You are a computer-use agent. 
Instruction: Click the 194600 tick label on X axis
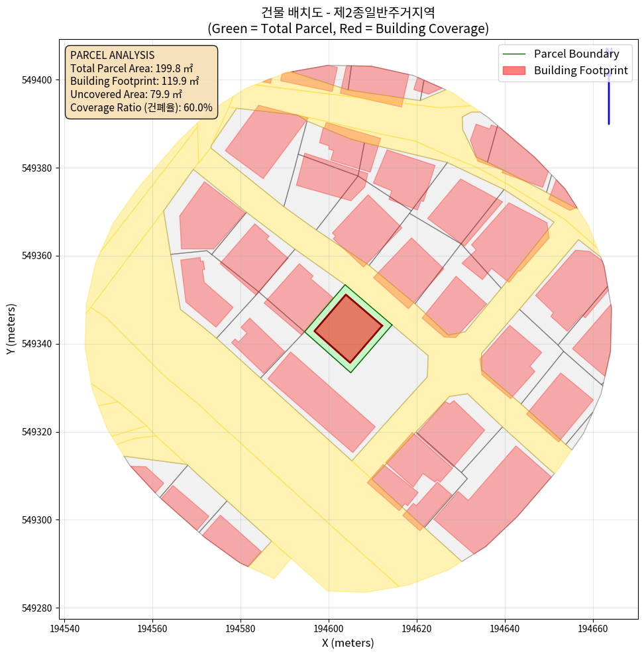329,627
